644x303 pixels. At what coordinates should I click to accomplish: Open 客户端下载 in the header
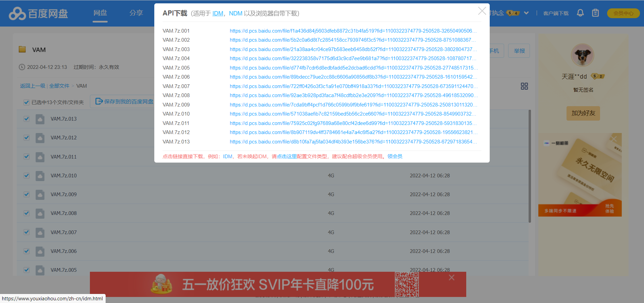click(x=556, y=13)
